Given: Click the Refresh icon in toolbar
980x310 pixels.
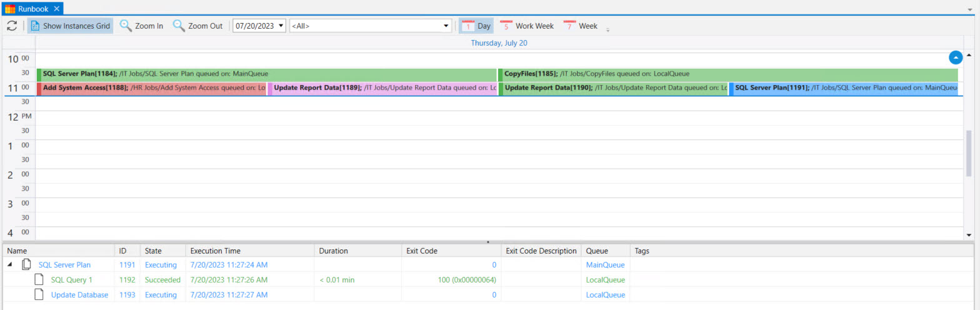Looking at the screenshot, I should pyautogui.click(x=12, y=26).
